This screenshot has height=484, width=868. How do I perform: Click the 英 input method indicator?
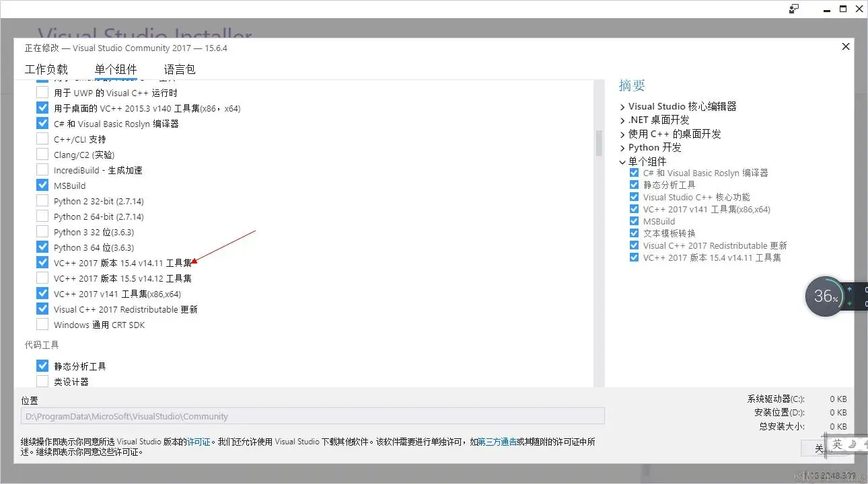[x=837, y=444]
